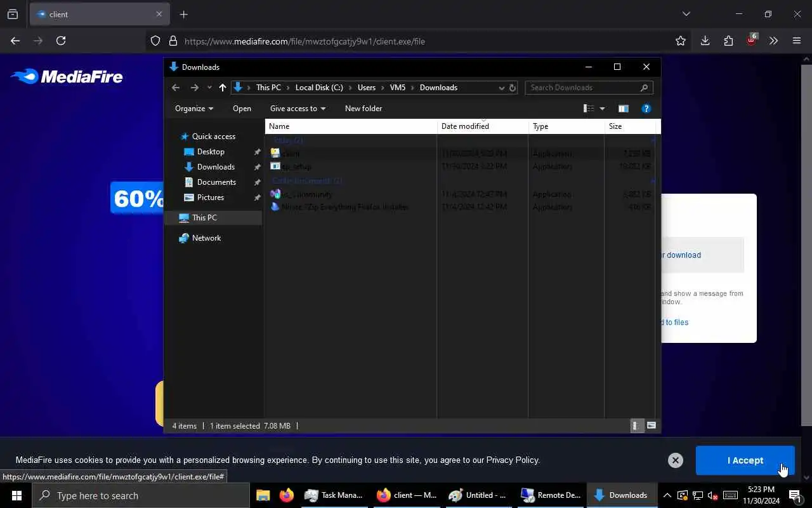Screen dimensions: 812x508
Task: Open 'Give access to' menu
Action: [298, 109]
